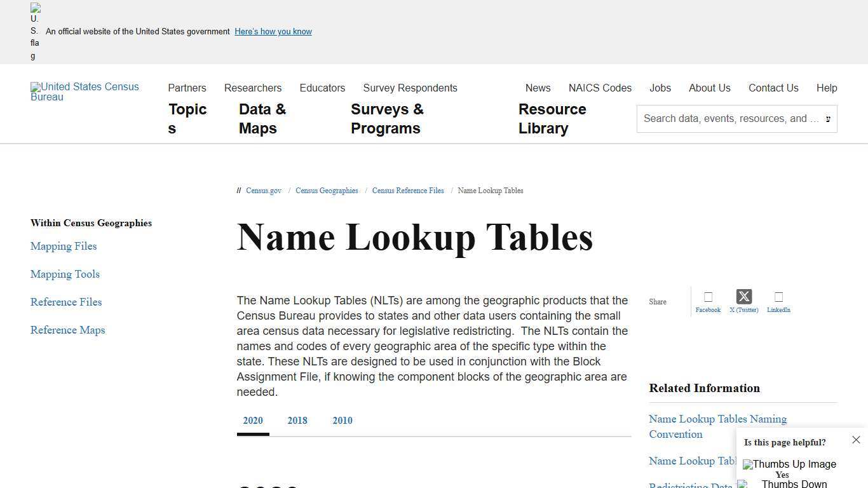
Task: Open Name Lookup Tables Naming Convention
Action: click(x=717, y=426)
